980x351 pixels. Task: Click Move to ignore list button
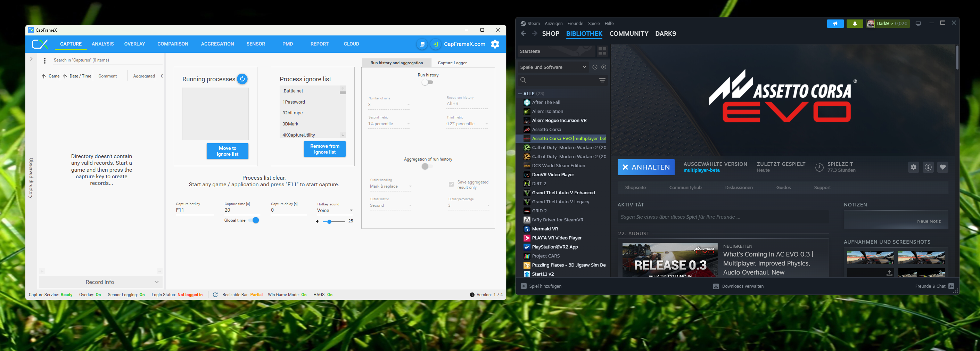tap(228, 151)
